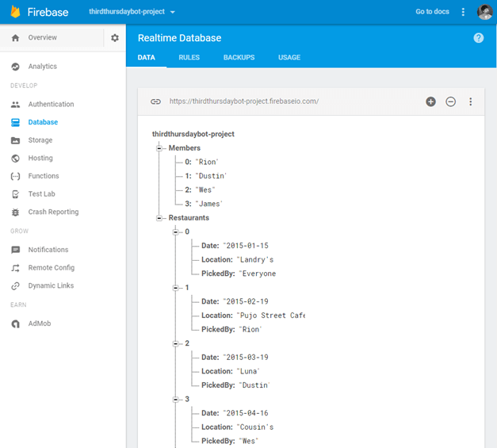This screenshot has height=448, width=497.
Task: Click the Crash Reporting bug icon
Action: coord(15,213)
